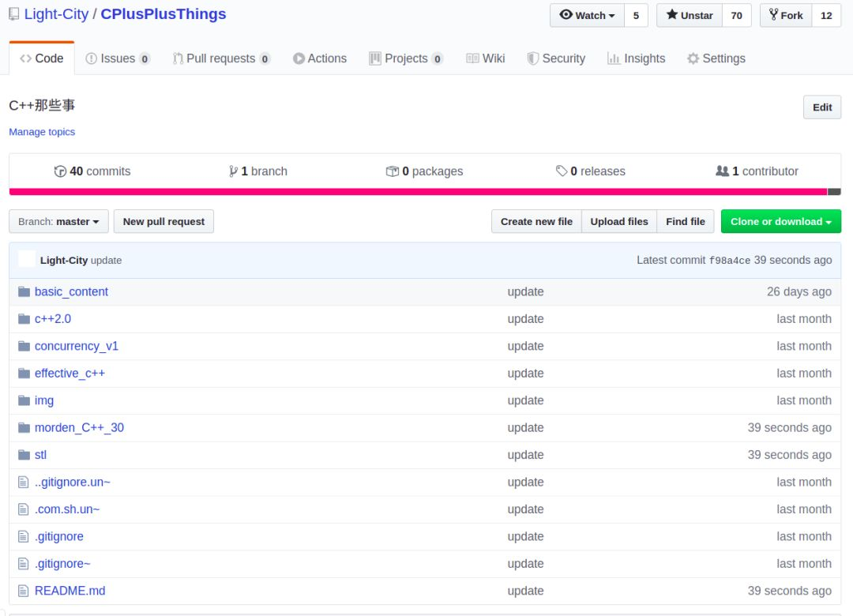This screenshot has height=616, width=853.
Task: Open the Watch notifications dropdown
Action: point(587,15)
